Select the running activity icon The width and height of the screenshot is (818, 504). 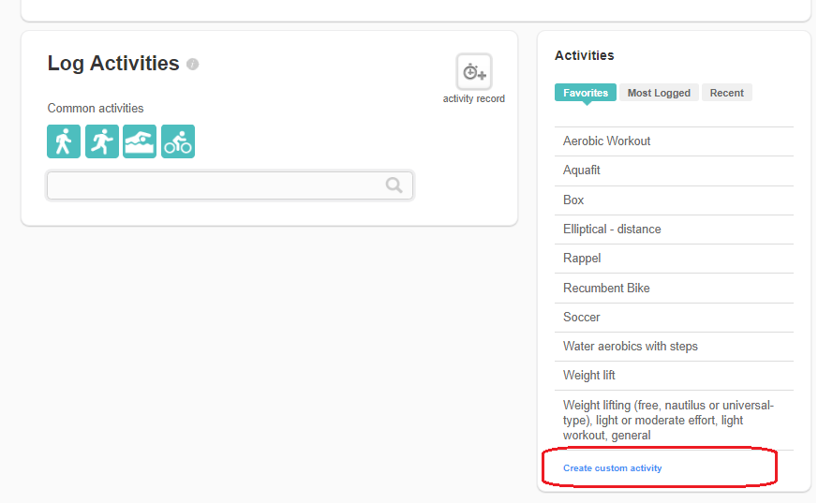tap(102, 141)
